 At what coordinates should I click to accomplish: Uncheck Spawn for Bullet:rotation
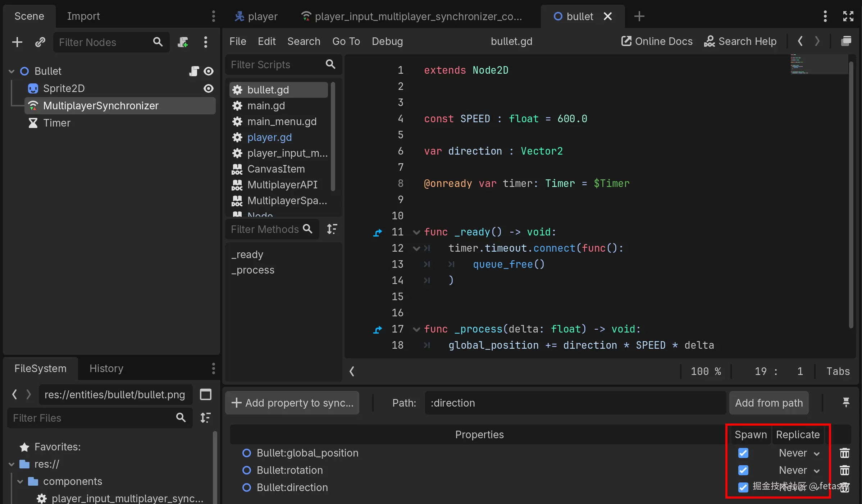[x=743, y=470]
